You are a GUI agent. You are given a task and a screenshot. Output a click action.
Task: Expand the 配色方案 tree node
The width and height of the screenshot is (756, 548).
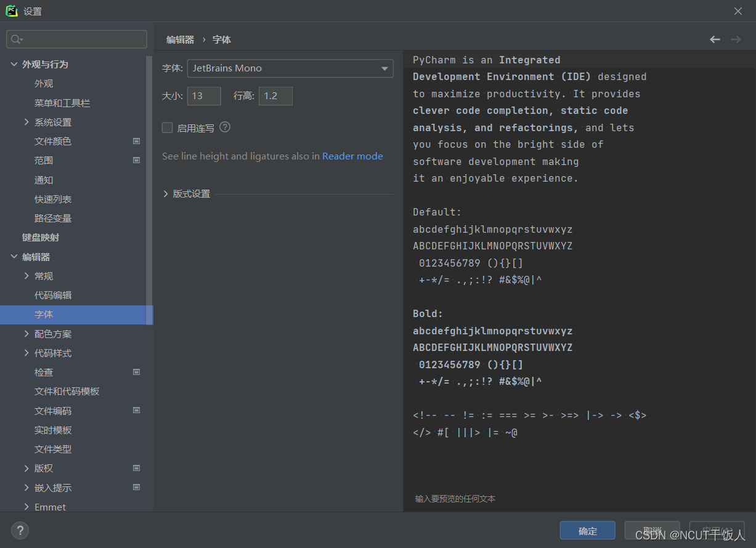pos(26,334)
